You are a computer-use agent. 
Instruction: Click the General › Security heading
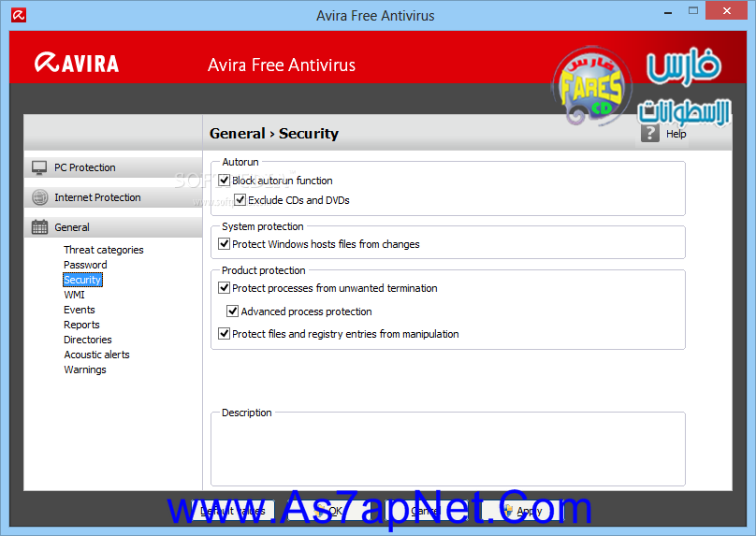point(274,134)
